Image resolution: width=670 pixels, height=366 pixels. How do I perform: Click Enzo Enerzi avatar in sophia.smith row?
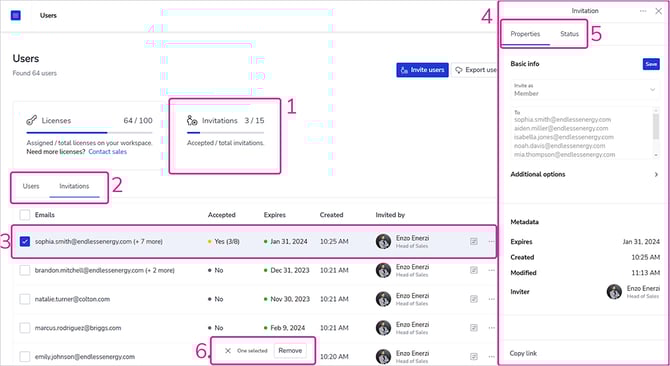coord(383,242)
